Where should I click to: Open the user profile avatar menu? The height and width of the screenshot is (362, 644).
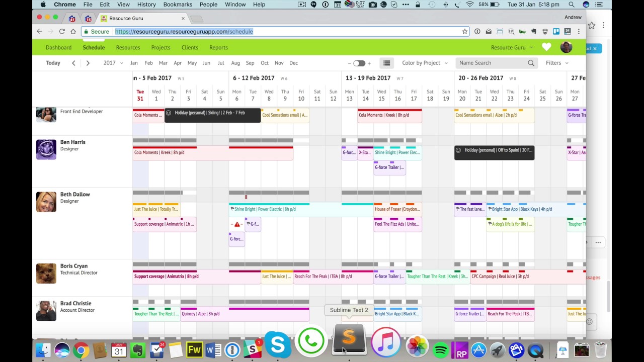tap(566, 47)
